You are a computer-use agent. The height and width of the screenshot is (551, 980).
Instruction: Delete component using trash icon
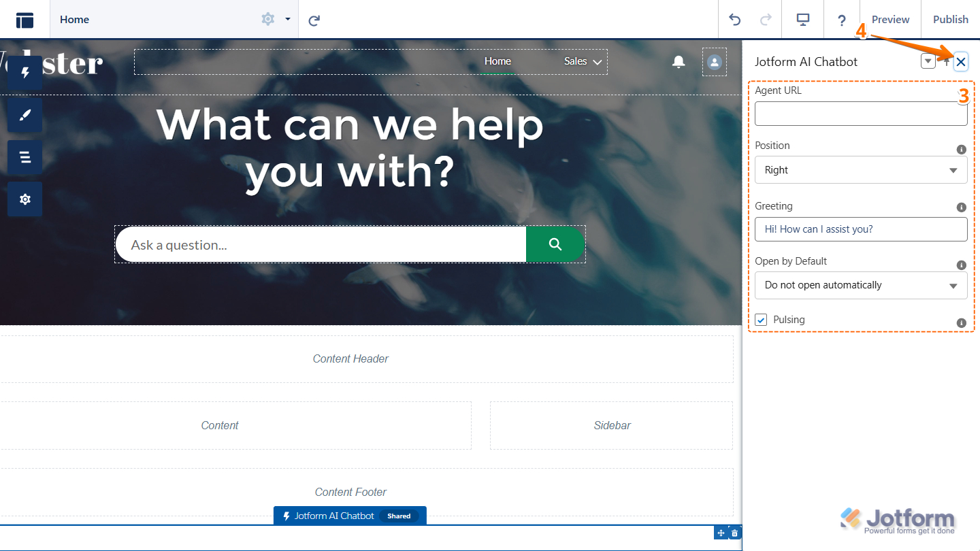coord(734,533)
